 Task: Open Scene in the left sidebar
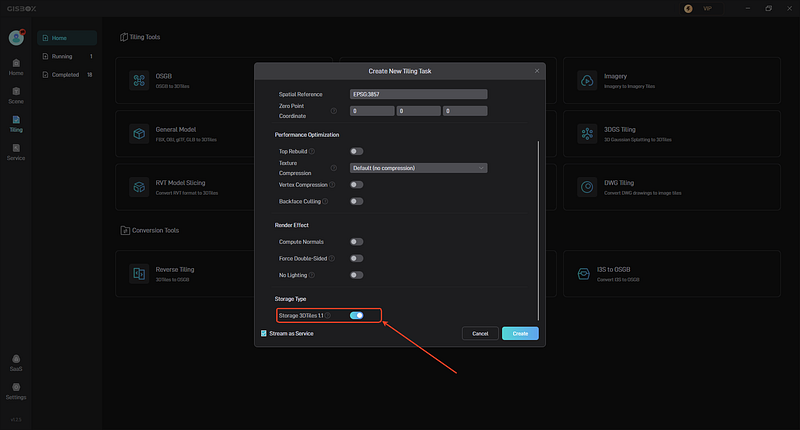point(16,95)
